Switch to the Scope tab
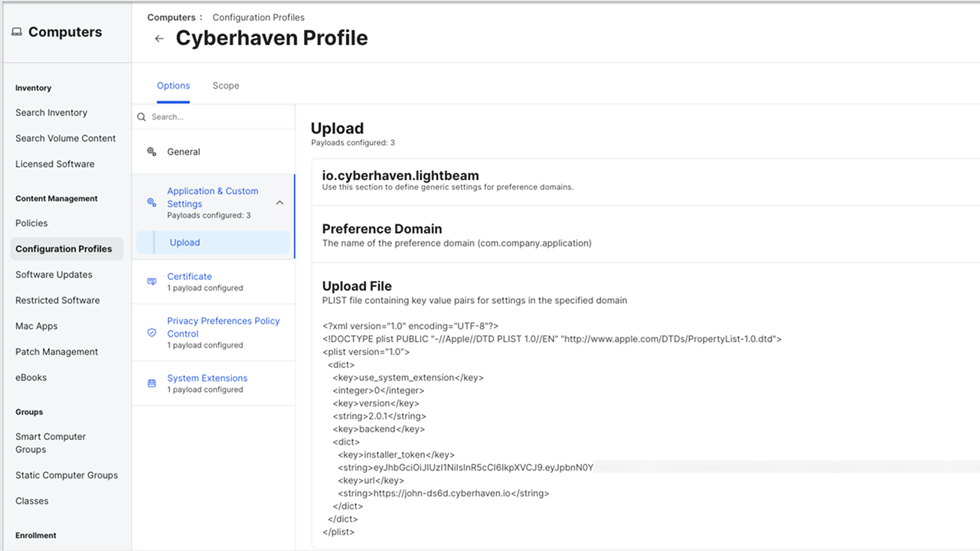This screenshot has height=551, width=980. [x=226, y=86]
